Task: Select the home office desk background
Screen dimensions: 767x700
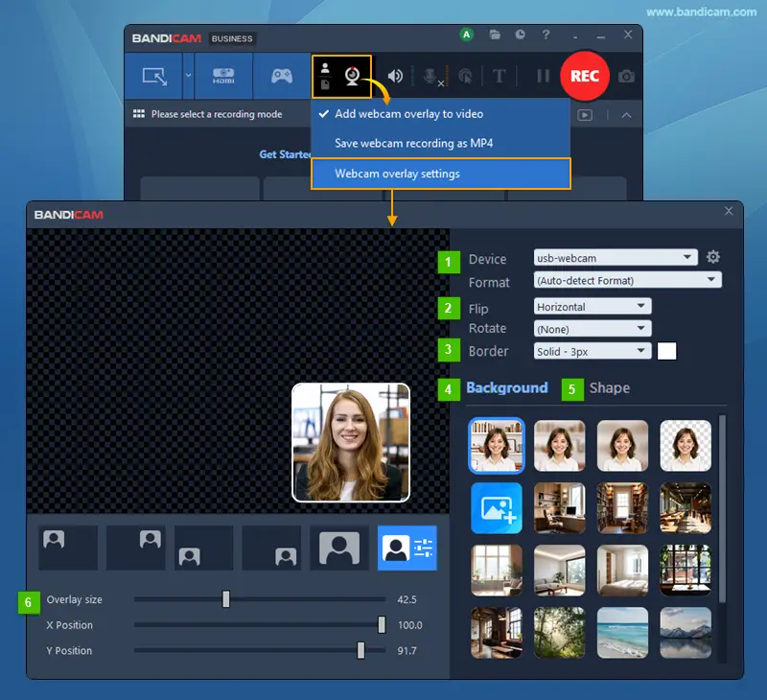Action: [560, 508]
